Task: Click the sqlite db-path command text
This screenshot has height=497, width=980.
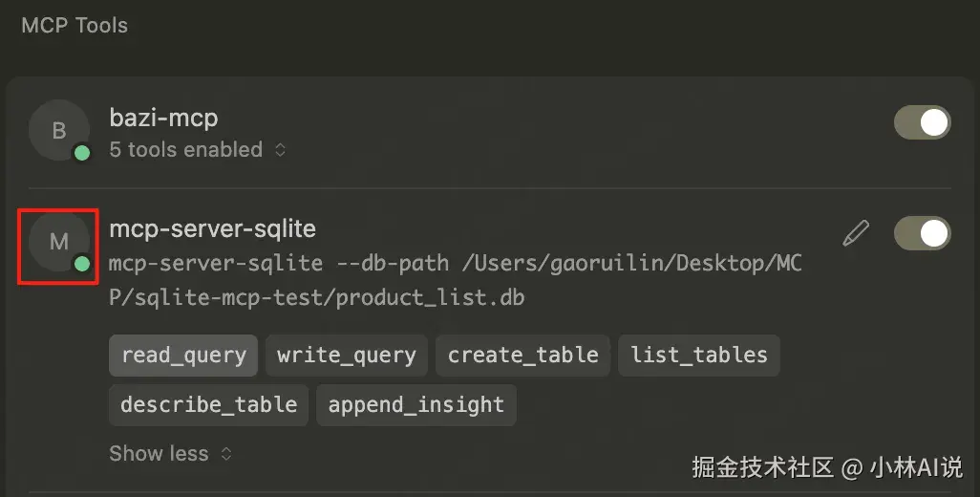Action: pos(455,281)
